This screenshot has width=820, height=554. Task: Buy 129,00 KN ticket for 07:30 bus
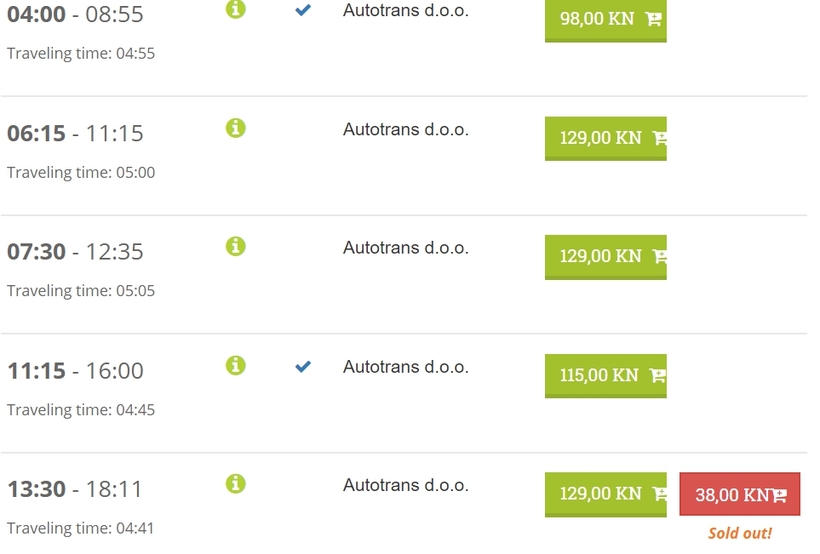point(606,257)
